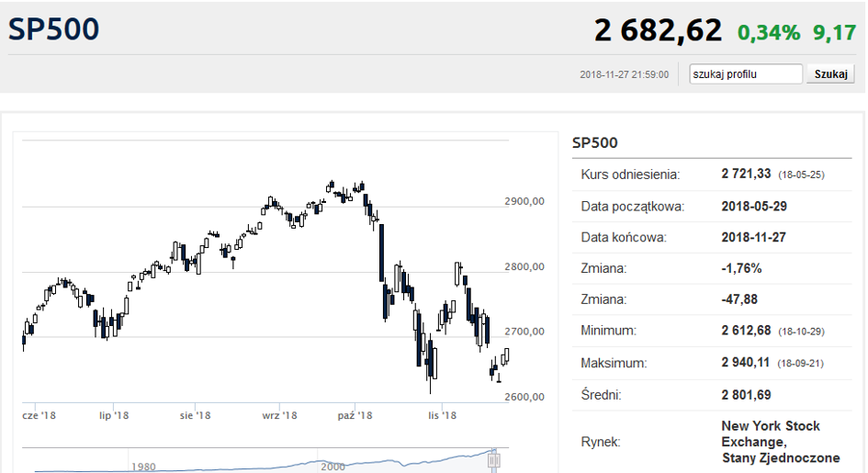Click the Szukaj search button
The height and width of the screenshot is (473, 868).
tap(831, 74)
